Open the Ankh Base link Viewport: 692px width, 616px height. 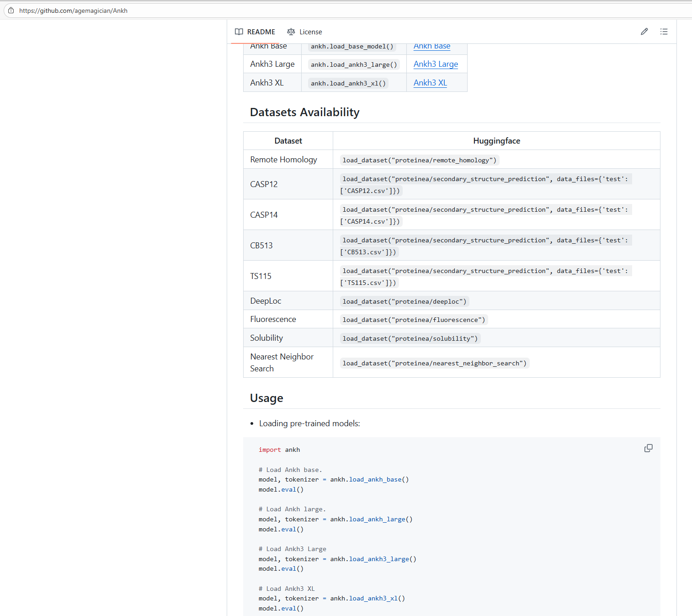(x=432, y=46)
